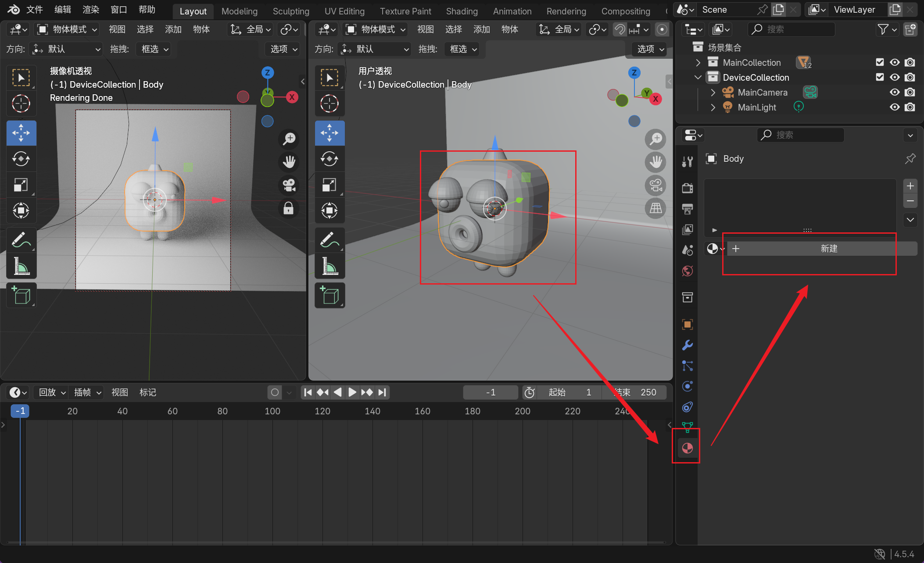This screenshot has width=924, height=563.
Task: Open the Material properties tab
Action: [x=688, y=448]
